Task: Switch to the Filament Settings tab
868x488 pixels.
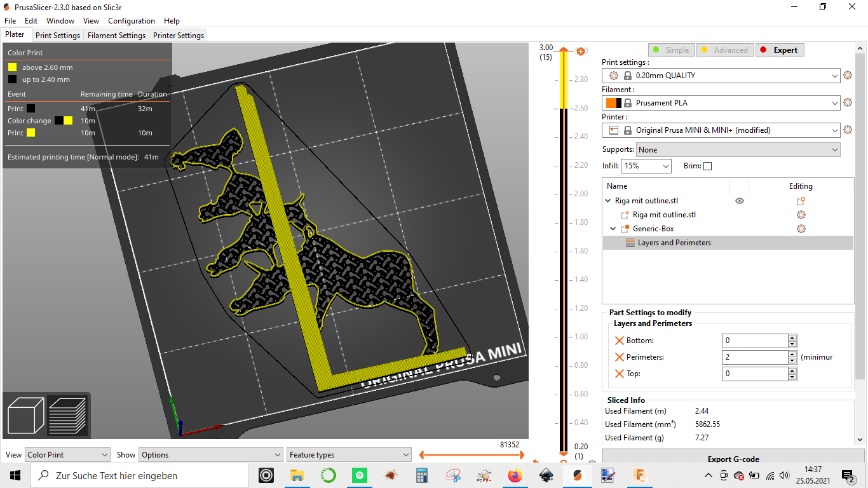Action: pos(116,36)
